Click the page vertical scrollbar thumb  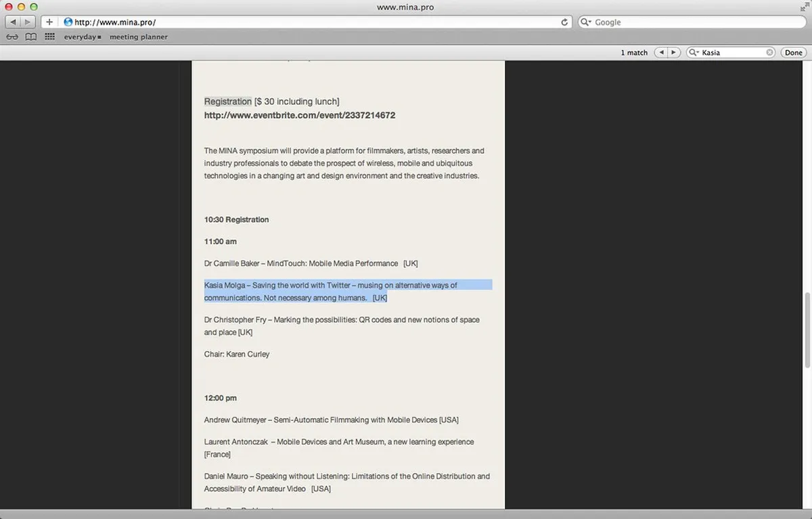click(807, 330)
